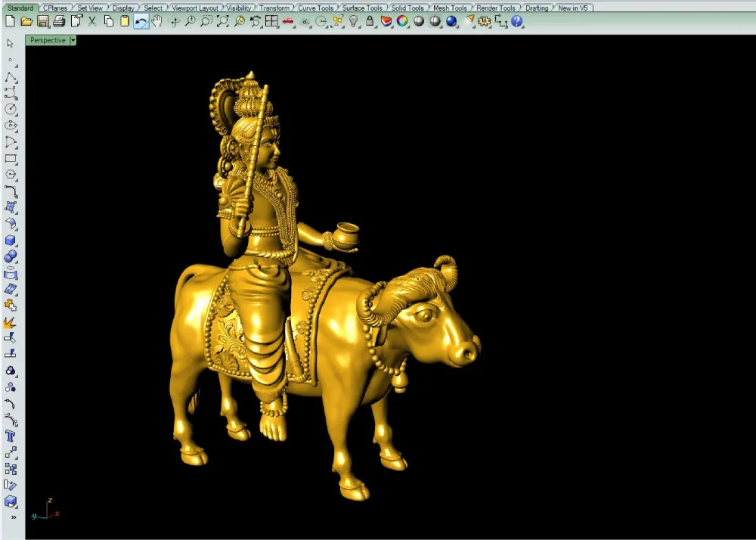Screen dimensions: 756x540
Task: Click the puzzle piece Join icon
Action: [x=11, y=306]
